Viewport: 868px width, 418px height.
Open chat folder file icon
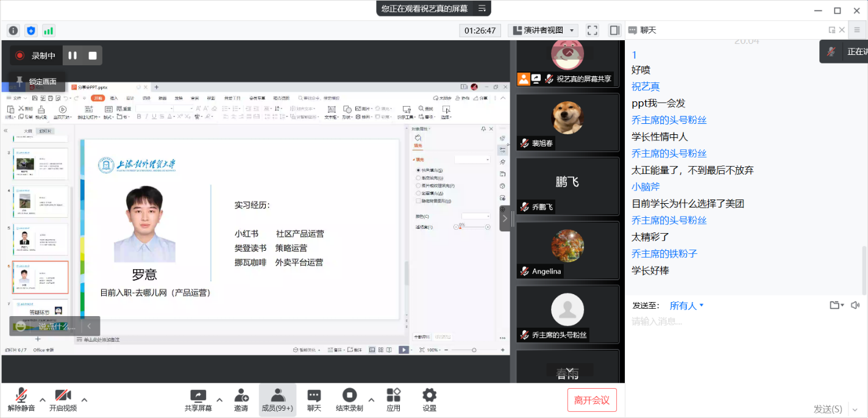(x=835, y=305)
